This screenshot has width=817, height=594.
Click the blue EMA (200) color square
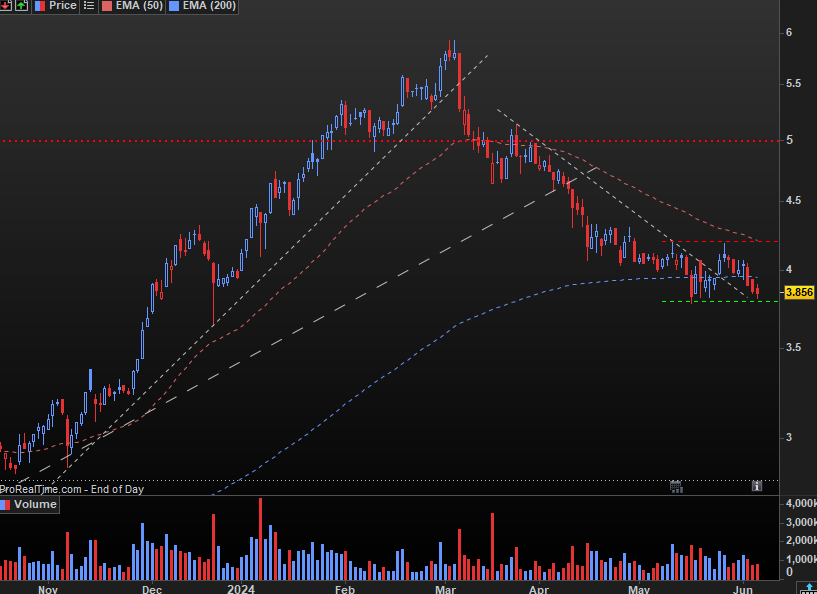(x=174, y=6)
